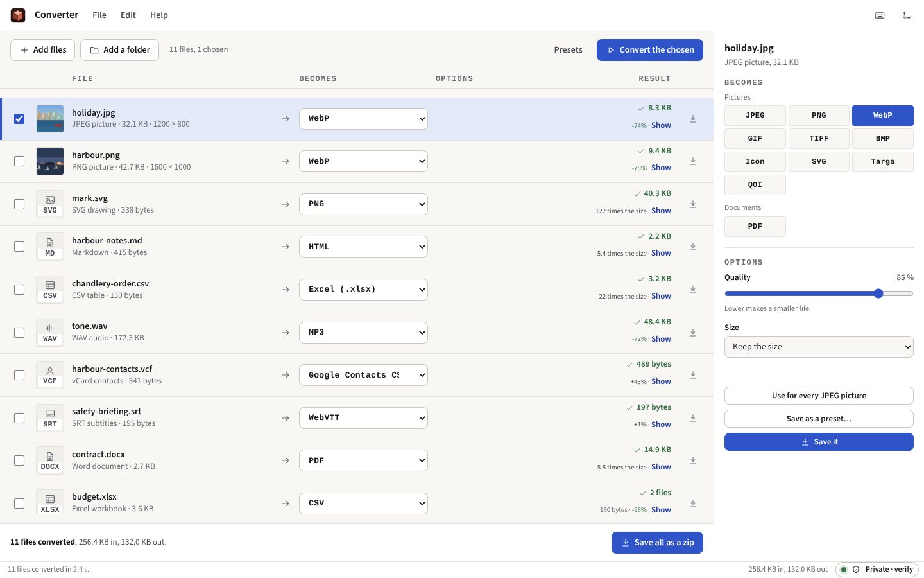Adjust the Quality slider

pos(819,293)
